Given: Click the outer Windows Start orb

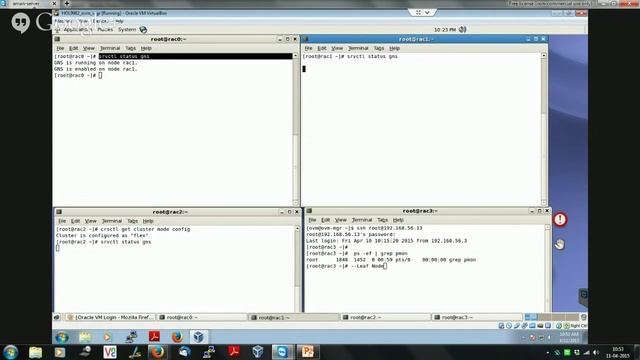Looking at the screenshot, I should click(10, 352).
